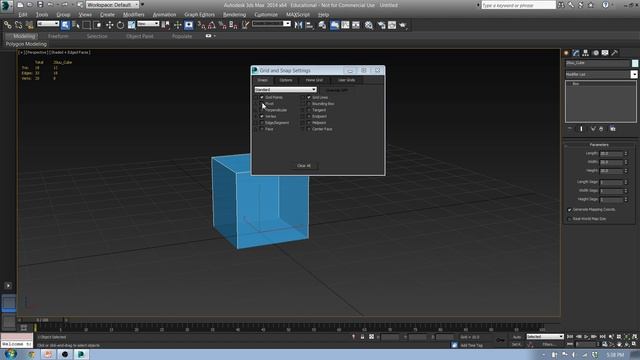
Task: Toggle the Angle Snap tool
Action: [212, 25]
